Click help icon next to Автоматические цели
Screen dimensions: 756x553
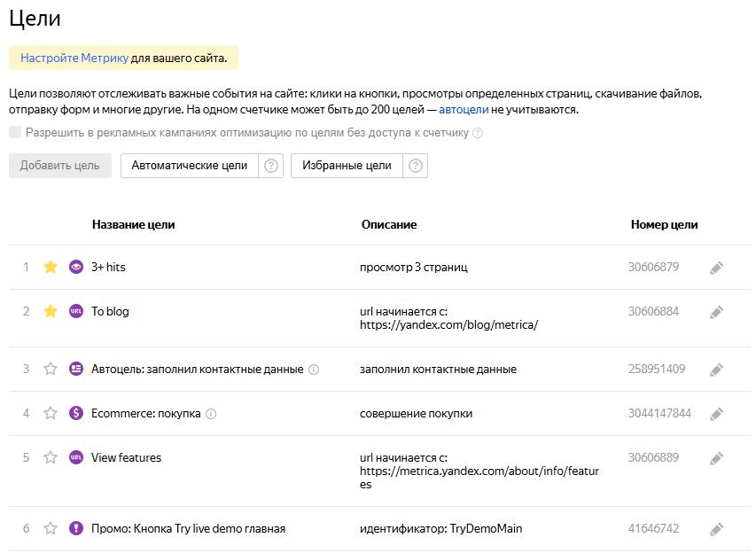point(272,166)
